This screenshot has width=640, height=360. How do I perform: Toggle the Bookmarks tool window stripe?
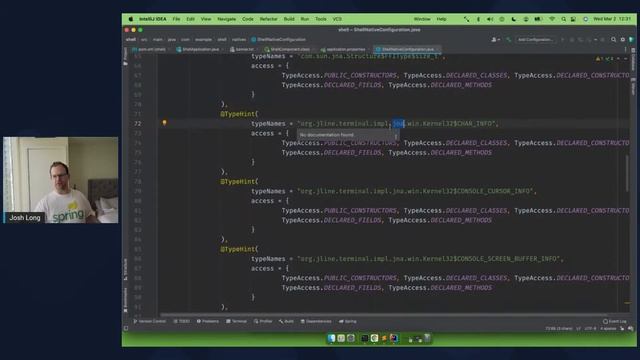(126, 300)
